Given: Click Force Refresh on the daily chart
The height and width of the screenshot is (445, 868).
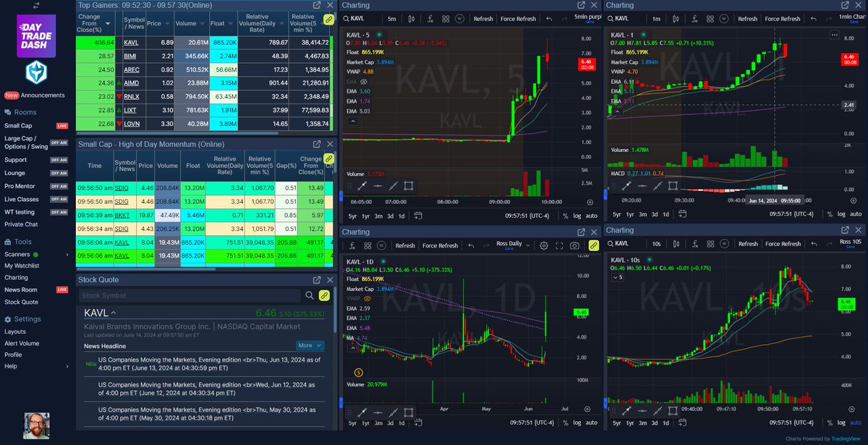Looking at the screenshot, I should click(x=440, y=245).
